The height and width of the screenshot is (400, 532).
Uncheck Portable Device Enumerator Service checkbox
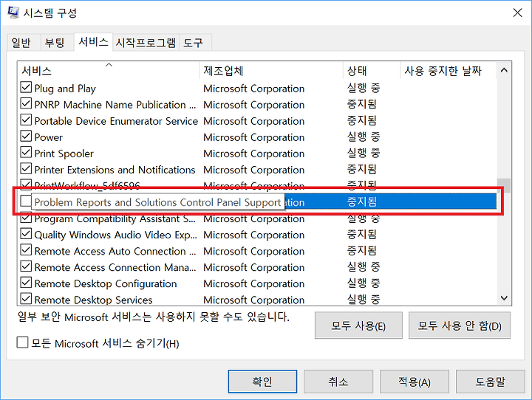[26, 120]
